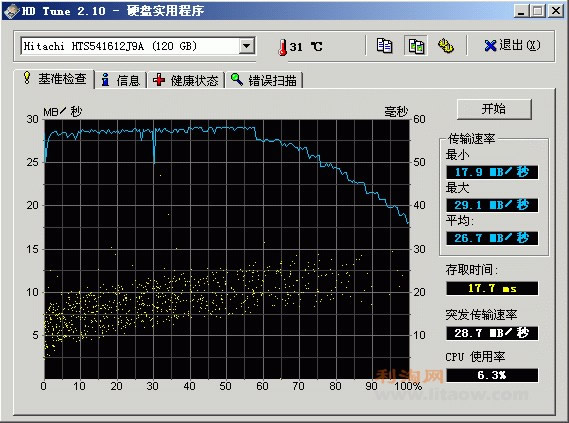Click the thermometer temperature icon
Viewport: 569px width, 423px height.
[282, 47]
